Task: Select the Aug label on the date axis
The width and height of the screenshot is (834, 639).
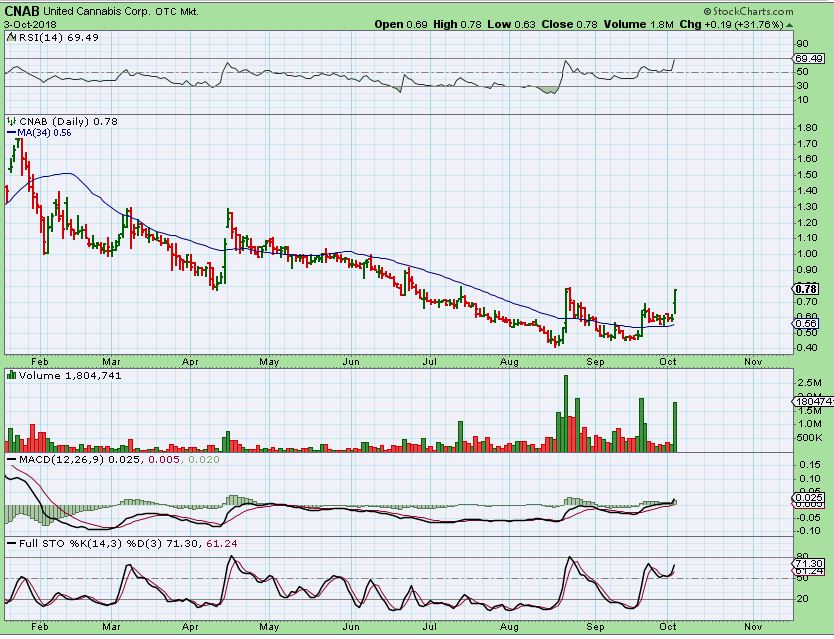Action: [508, 359]
